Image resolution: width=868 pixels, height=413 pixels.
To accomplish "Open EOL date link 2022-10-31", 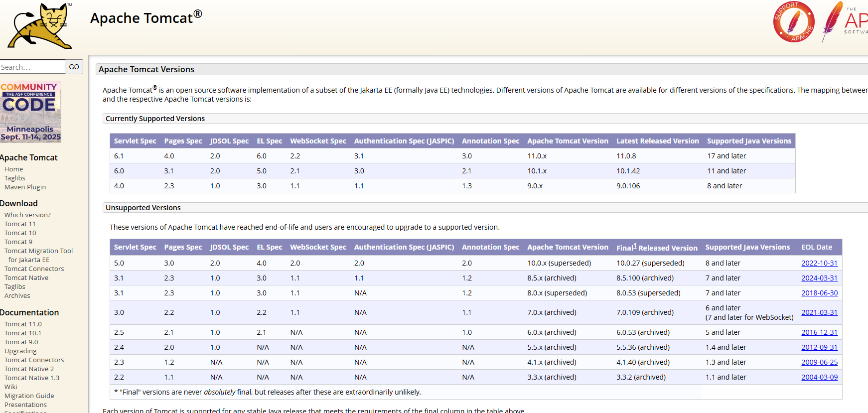I will point(819,263).
